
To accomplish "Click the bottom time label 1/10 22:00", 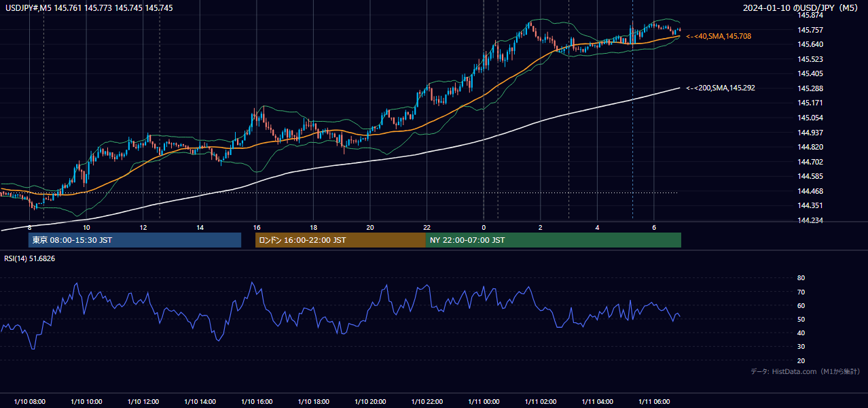I will click(427, 402).
